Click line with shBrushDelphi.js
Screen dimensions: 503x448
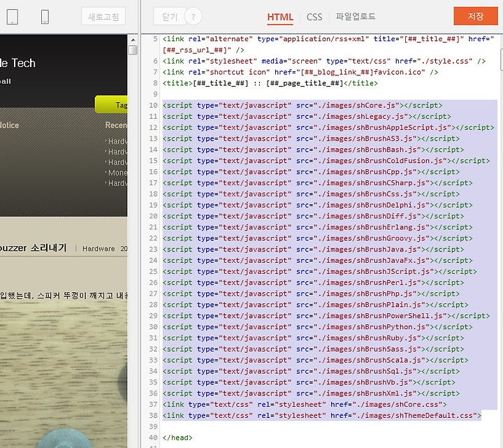pyautogui.click(x=317, y=205)
